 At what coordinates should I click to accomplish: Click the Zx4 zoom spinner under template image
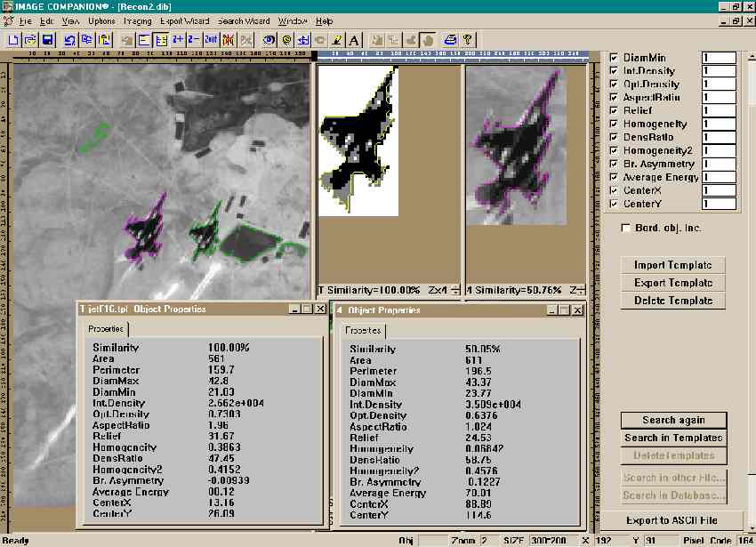[454, 290]
